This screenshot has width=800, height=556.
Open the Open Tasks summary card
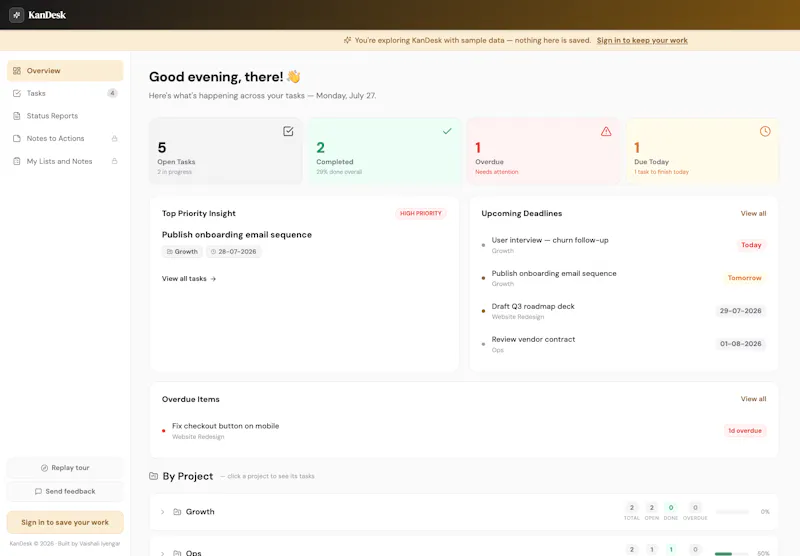(x=226, y=151)
